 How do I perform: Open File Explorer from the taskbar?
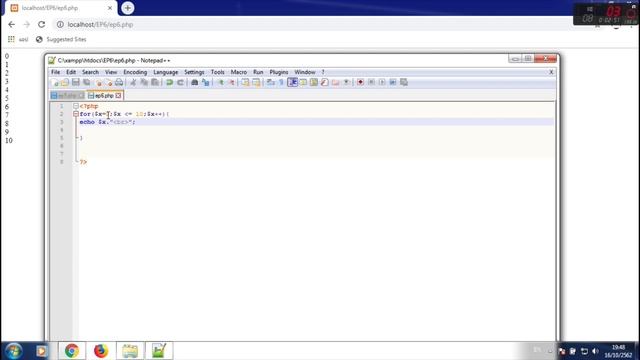[130, 351]
